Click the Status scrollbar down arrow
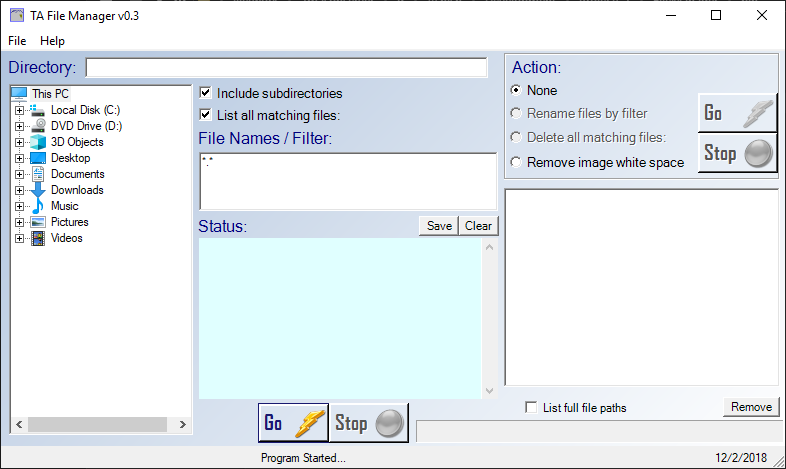Image resolution: width=786 pixels, height=469 pixels. (x=490, y=391)
